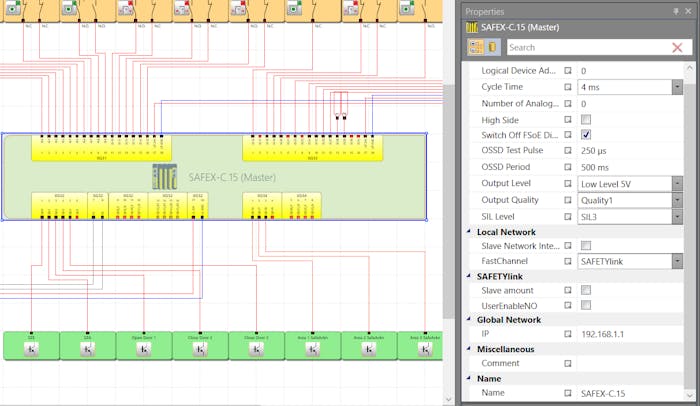Image resolution: width=700 pixels, height=406 pixels.
Task: Toggle Slave Network Inte... checkbox
Action: point(586,246)
